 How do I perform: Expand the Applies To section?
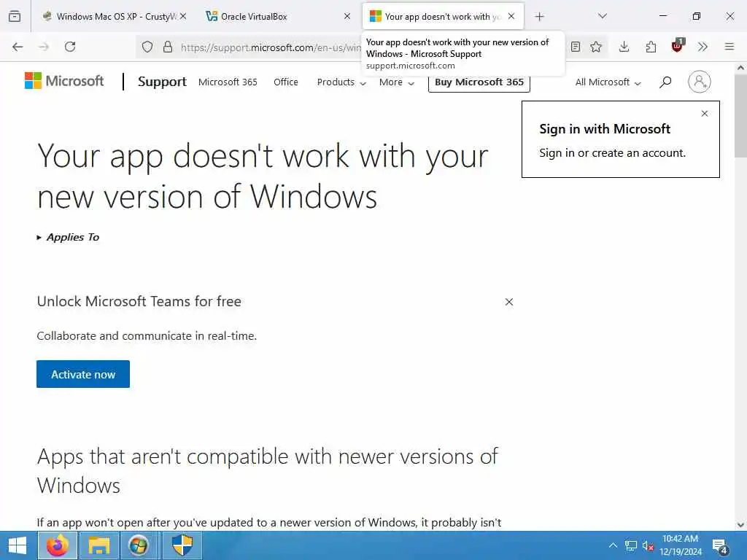point(68,237)
